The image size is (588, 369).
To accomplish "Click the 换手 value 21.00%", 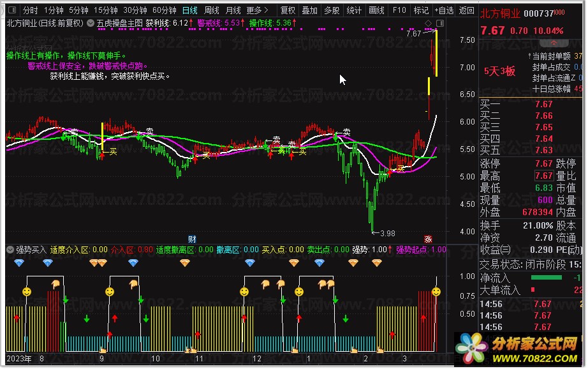I will click(x=538, y=225).
